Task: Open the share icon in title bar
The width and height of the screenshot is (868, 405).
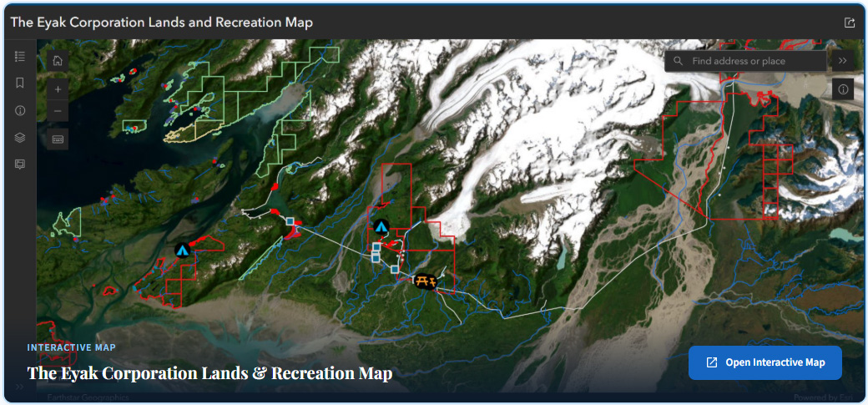Action: pyautogui.click(x=849, y=23)
